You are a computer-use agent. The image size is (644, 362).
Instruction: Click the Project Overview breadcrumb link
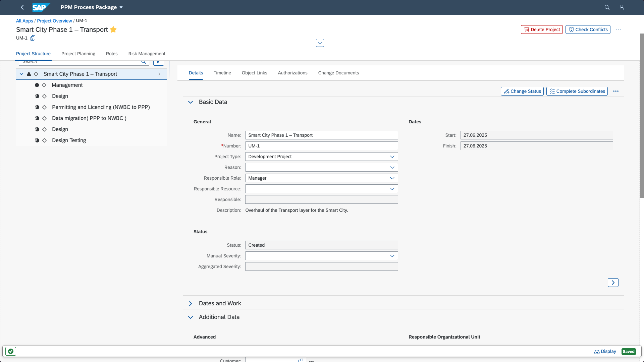[54, 21]
